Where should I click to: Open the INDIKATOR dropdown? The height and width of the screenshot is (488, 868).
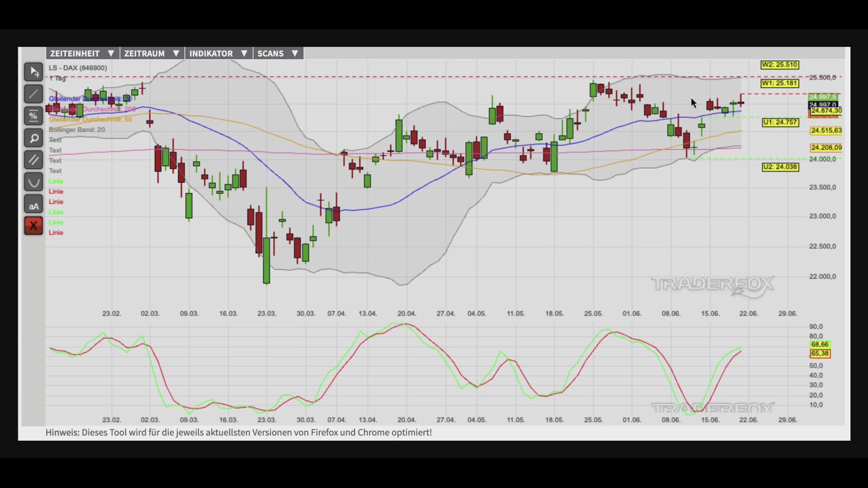coord(218,53)
